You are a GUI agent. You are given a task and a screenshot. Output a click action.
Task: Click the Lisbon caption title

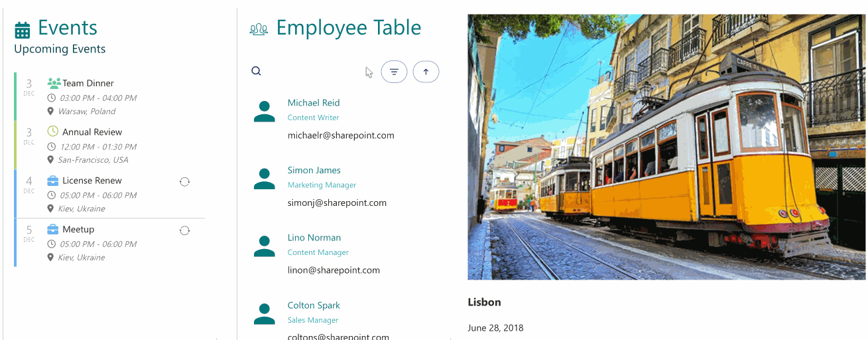485,302
